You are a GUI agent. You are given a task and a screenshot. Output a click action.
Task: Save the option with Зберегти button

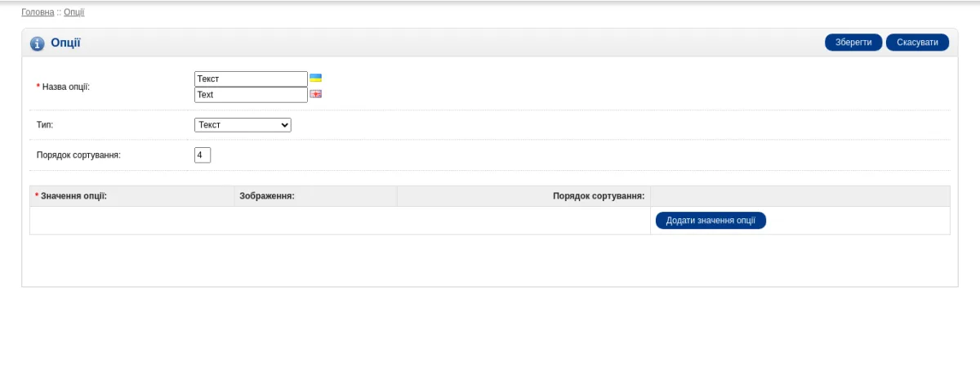click(x=853, y=43)
